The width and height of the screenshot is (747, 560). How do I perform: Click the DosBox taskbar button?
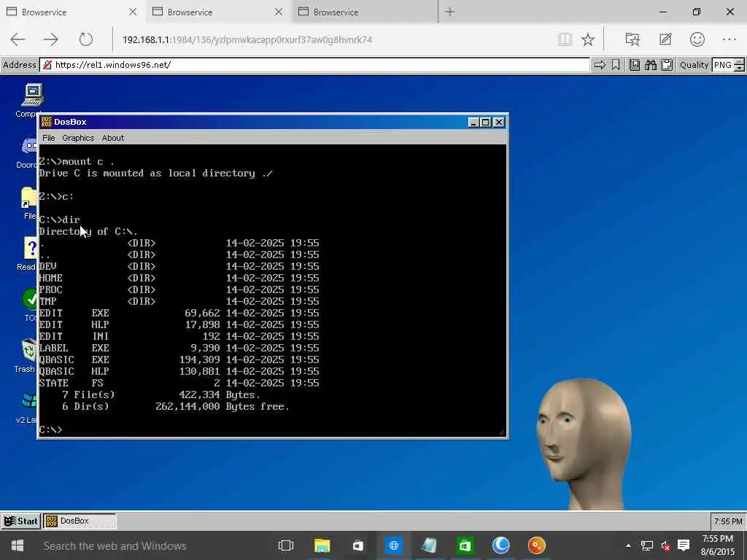80,521
